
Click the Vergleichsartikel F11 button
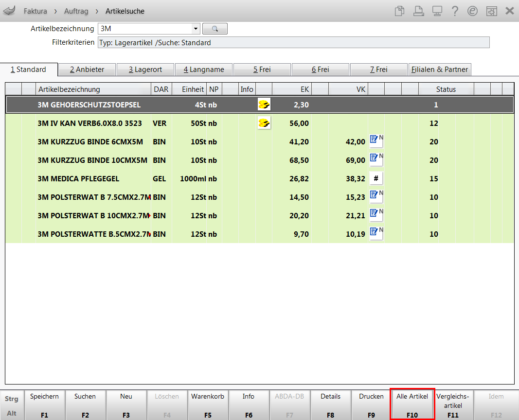(453, 405)
